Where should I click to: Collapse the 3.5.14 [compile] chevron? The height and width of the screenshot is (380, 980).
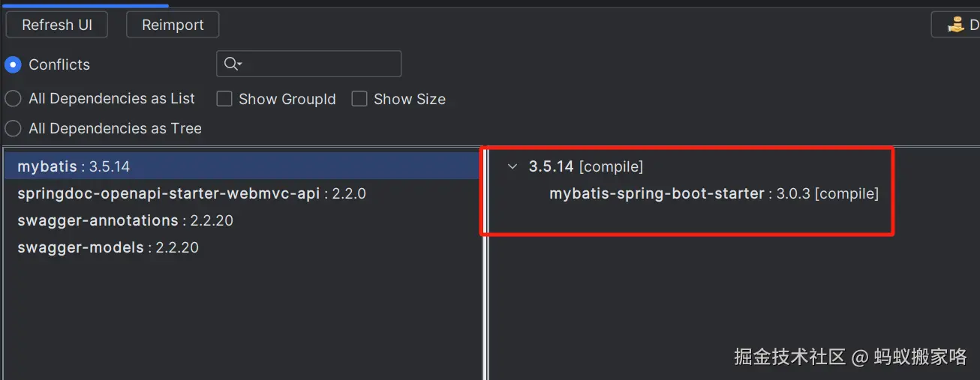pos(513,166)
